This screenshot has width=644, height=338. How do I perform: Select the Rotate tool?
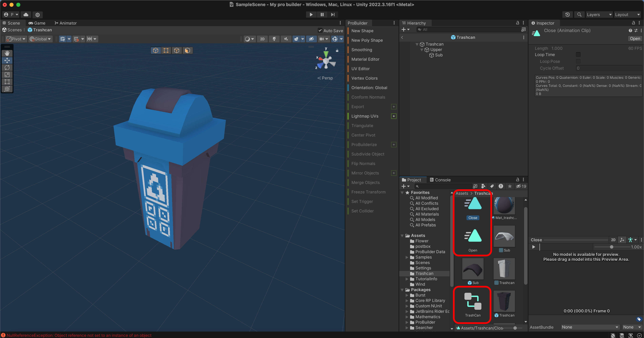(7, 68)
